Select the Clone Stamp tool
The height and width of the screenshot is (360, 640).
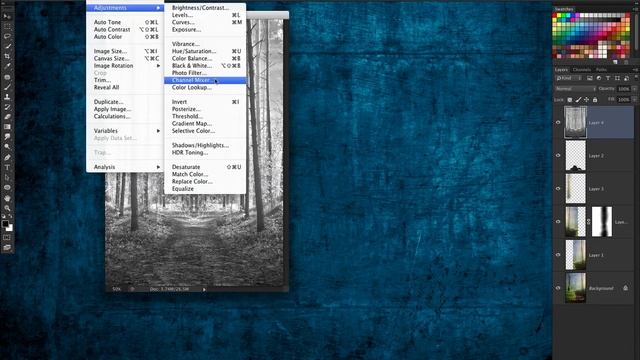point(7,97)
